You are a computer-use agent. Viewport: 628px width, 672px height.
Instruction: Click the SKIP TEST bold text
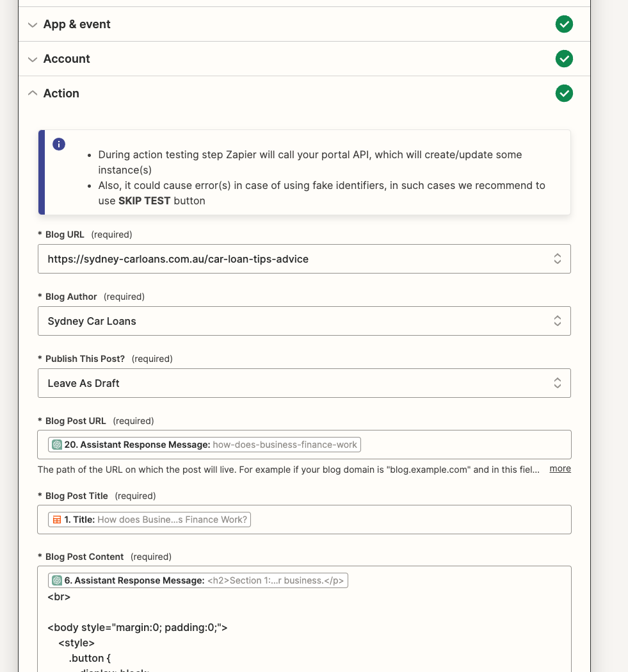click(x=145, y=201)
